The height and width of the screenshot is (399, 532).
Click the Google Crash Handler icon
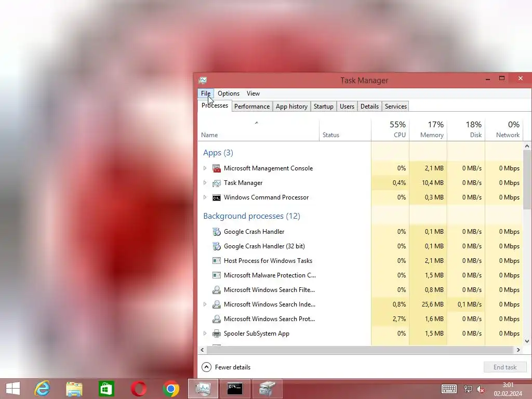point(217,232)
